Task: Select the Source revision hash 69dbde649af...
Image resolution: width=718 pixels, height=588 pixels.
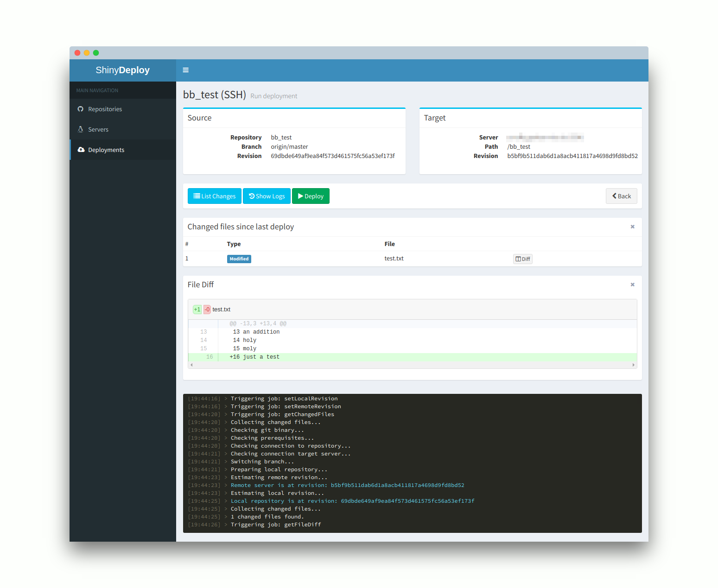Action: tap(333, 156)
